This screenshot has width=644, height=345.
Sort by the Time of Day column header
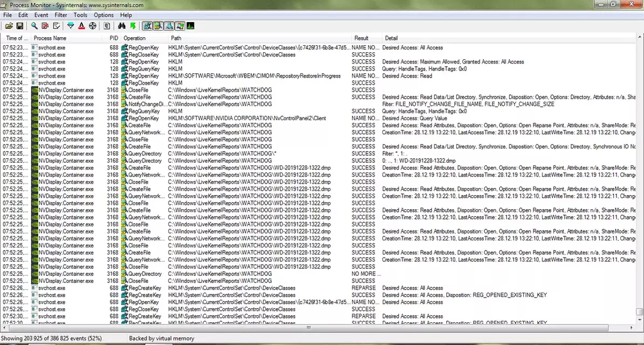(x=16, y=38)
